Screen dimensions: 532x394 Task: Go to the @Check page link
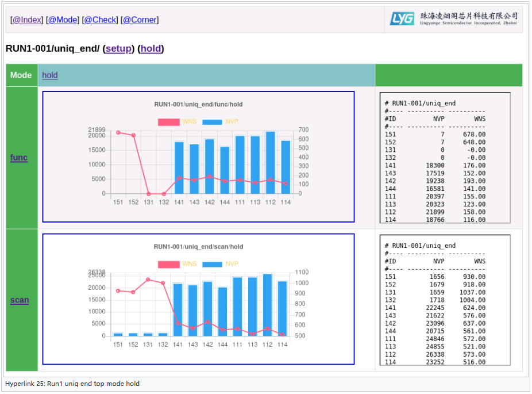point(100,20)
